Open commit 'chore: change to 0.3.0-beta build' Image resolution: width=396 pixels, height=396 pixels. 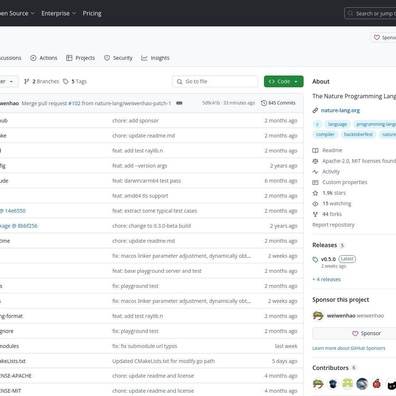coord(151,226)
